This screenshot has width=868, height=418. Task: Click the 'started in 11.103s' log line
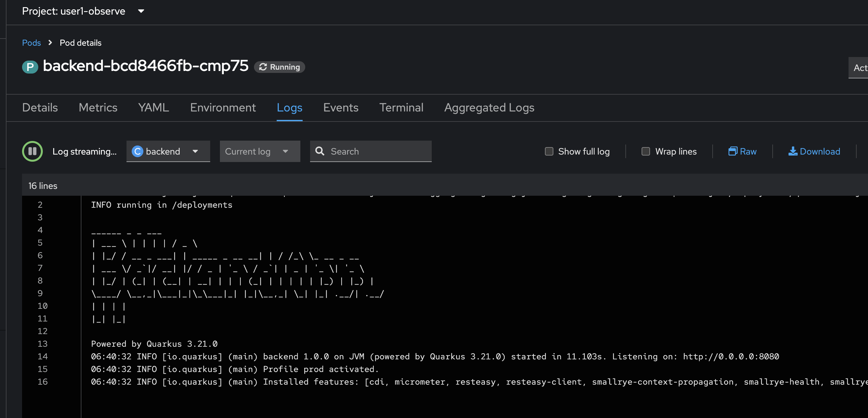click(x=435, y=356)
